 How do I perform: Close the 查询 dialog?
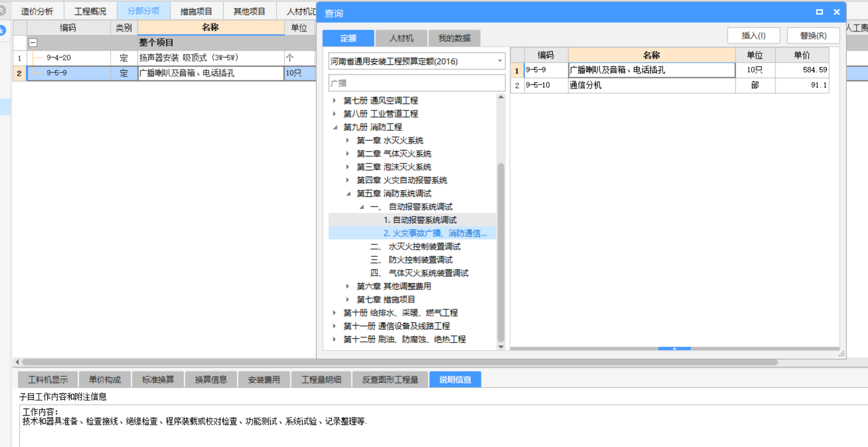[x=836, y=12]
